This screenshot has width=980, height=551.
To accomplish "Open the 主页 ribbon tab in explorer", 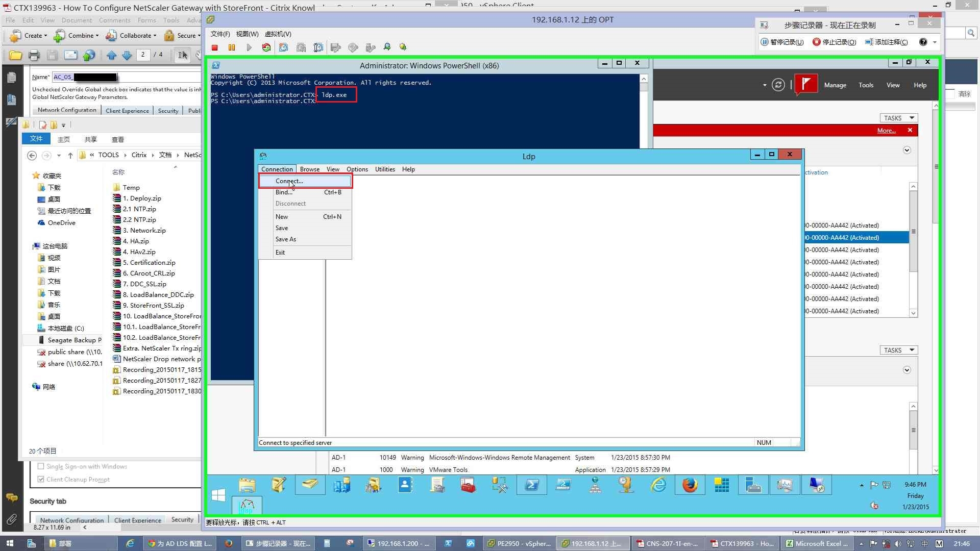I will coord(64,139).
